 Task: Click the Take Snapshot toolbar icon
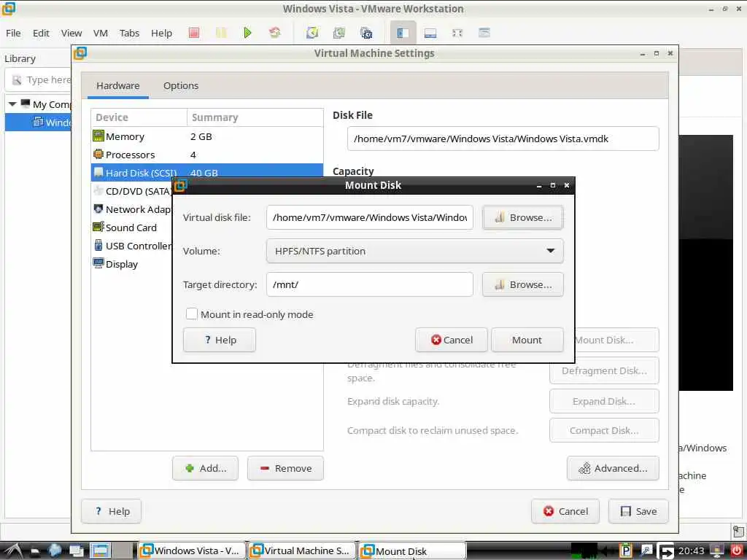click(x=312, y=33)
